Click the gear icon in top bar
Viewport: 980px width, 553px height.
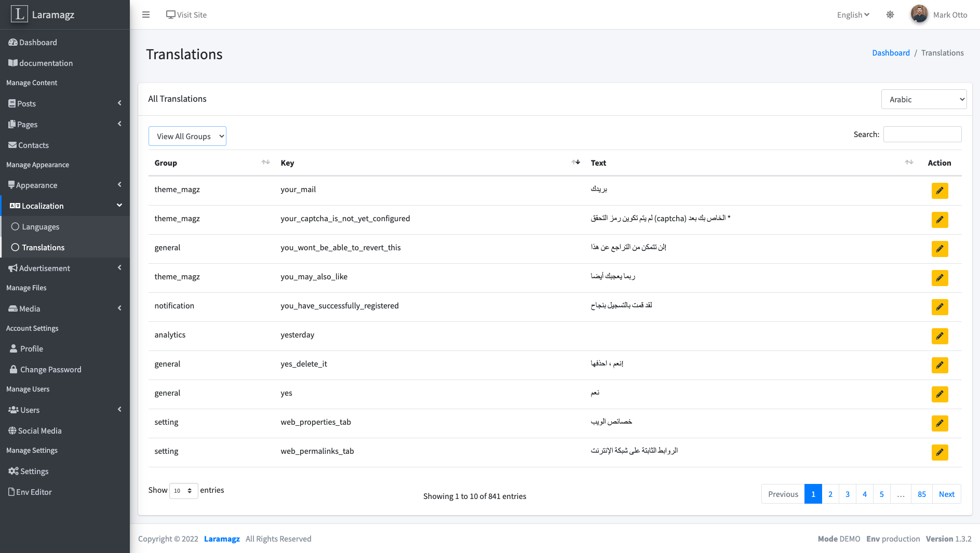890,15
